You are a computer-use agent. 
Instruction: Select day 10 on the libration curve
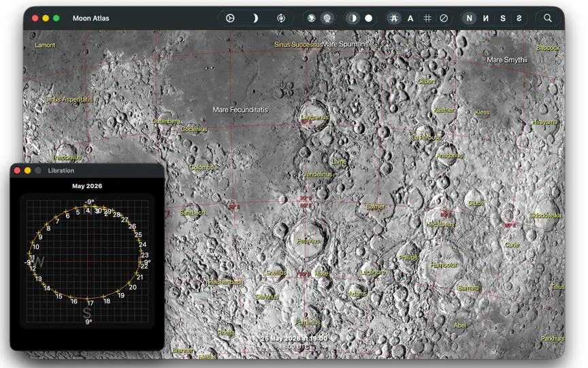(36, 247)
